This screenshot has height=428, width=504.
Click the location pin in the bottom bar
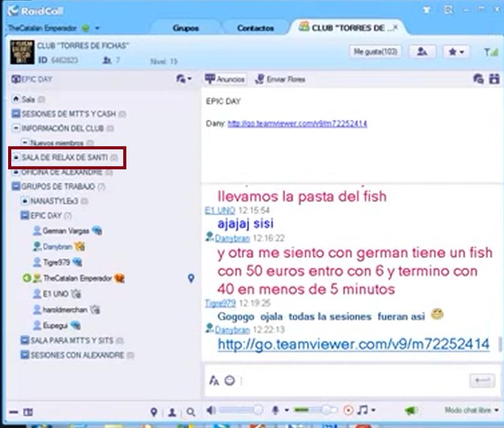coord(154,412)
